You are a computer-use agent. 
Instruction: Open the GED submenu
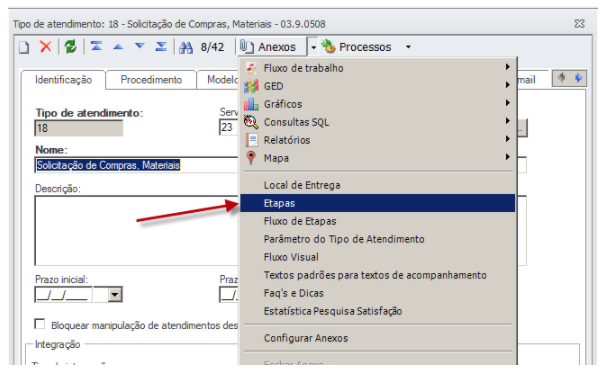[x=378, y=86]
